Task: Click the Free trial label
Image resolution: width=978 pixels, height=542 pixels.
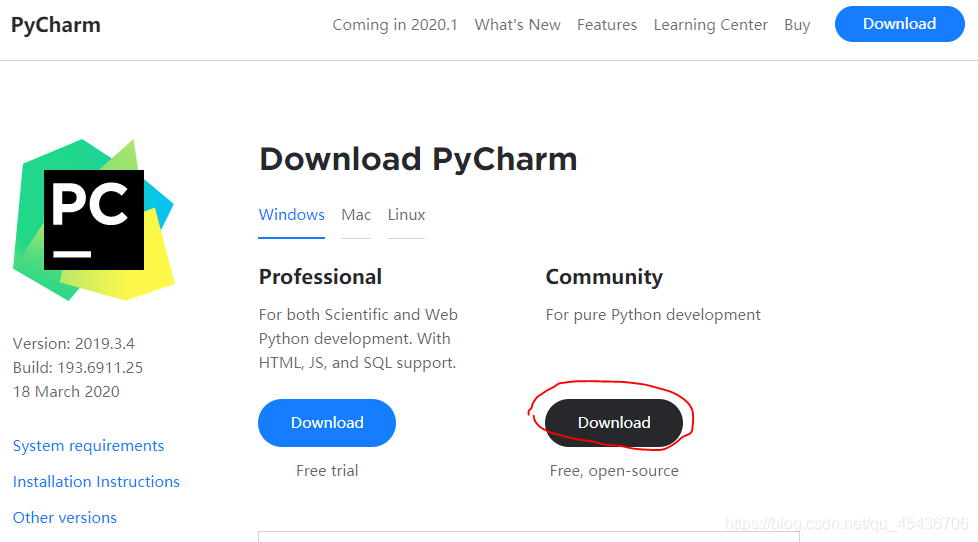Action: [327, 471]
